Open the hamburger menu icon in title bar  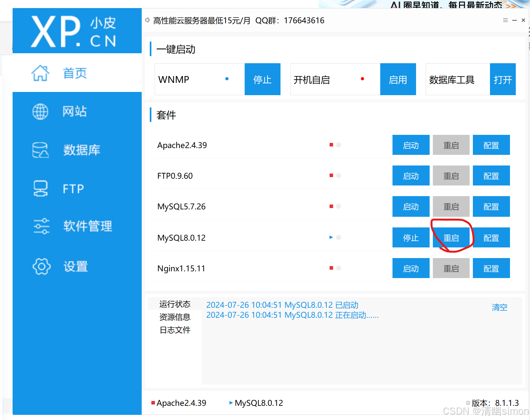[x=505, y=20]
